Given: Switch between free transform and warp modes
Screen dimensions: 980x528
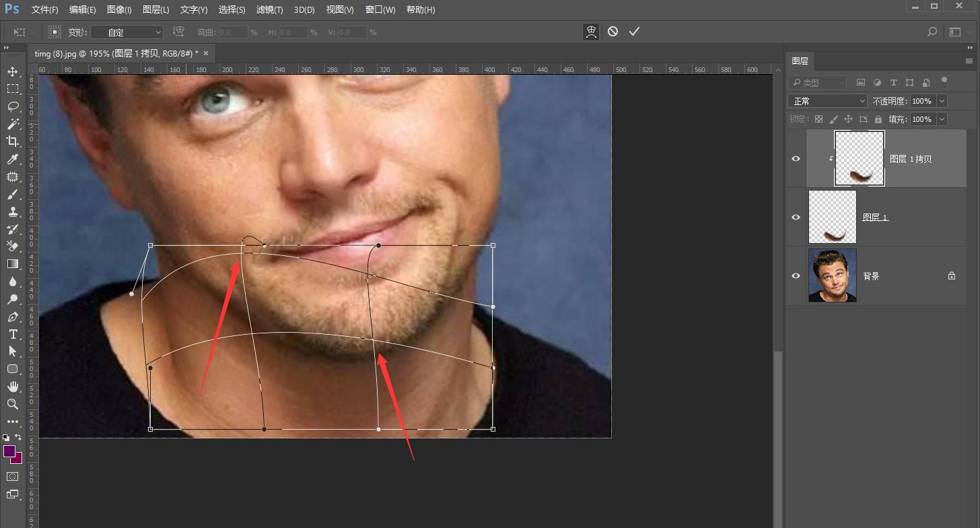Looking at the screenshot, I should (x=591, y=32).
